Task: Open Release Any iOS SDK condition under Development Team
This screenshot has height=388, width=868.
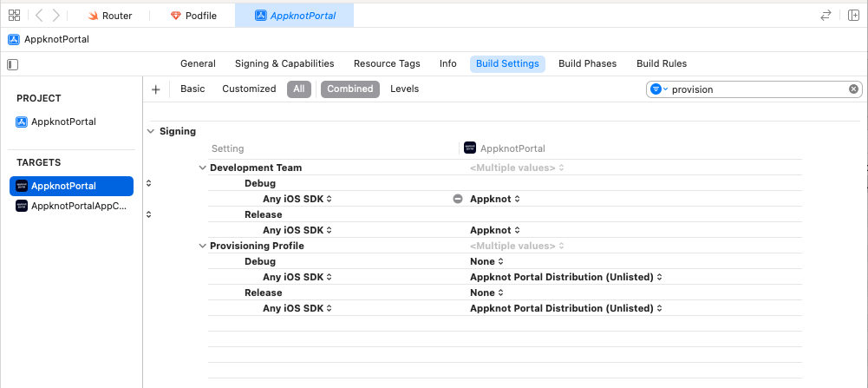Action: point(297,230)
